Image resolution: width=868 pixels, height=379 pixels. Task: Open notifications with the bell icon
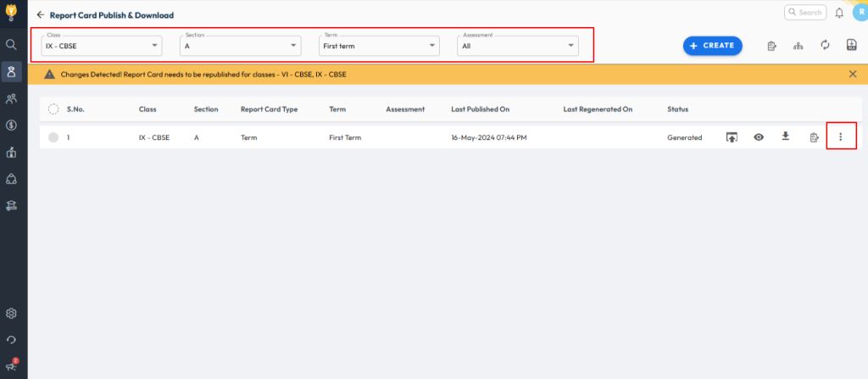click(x=839, y=13)
